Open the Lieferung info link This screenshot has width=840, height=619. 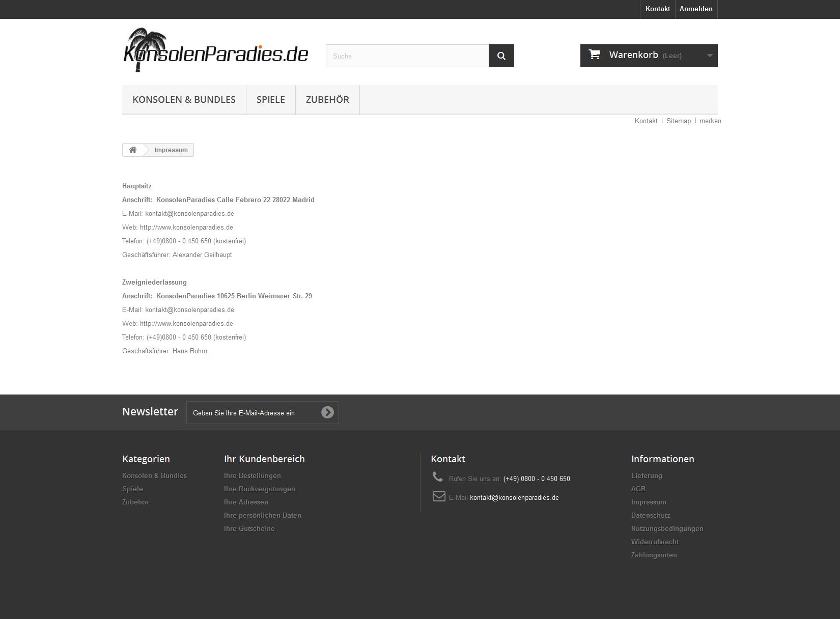pos(647,475)
